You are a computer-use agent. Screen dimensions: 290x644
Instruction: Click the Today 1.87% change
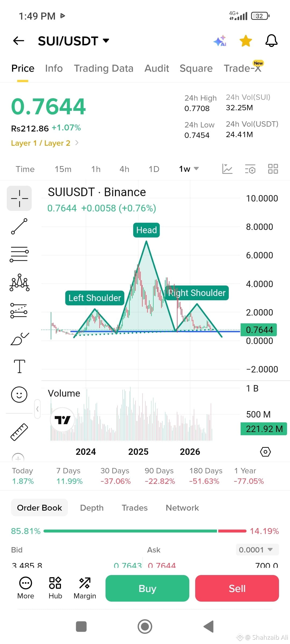pos(23,476)
